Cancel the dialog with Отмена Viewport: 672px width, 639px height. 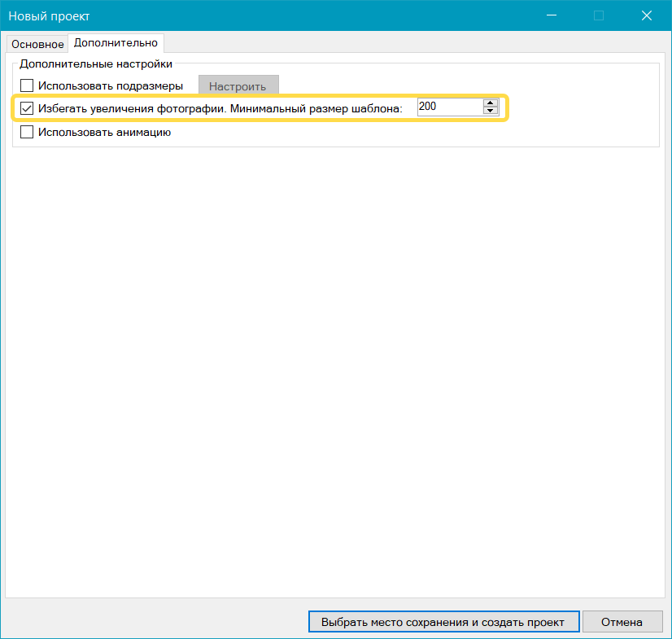coord(622,622)
